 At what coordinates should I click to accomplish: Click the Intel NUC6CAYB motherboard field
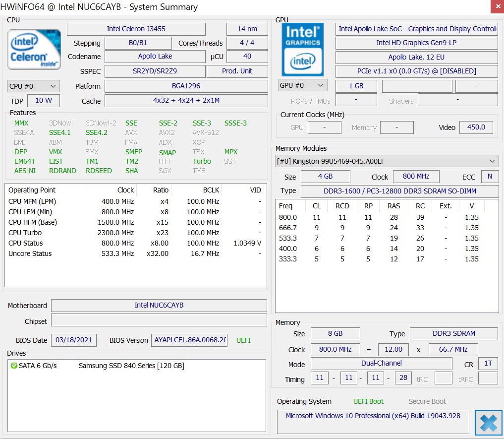(x=159, y=305)
